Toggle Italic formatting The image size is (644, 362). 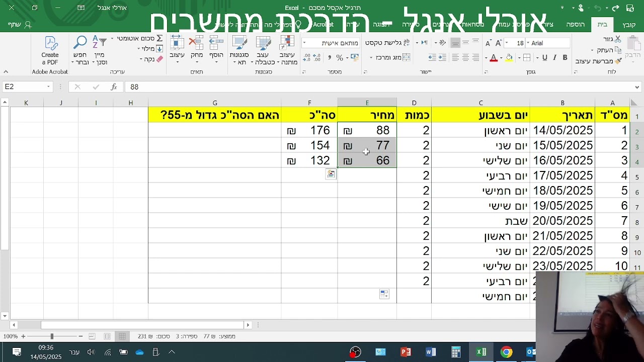click(x=554, y=58)
